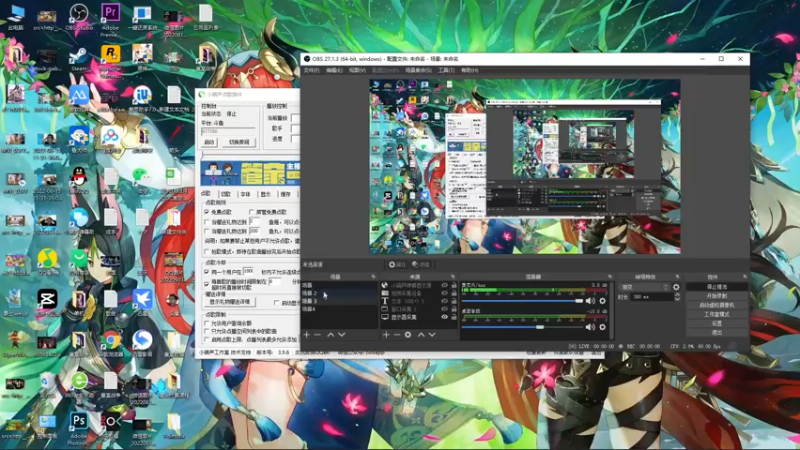Move the selected source down

coord(432,335)
